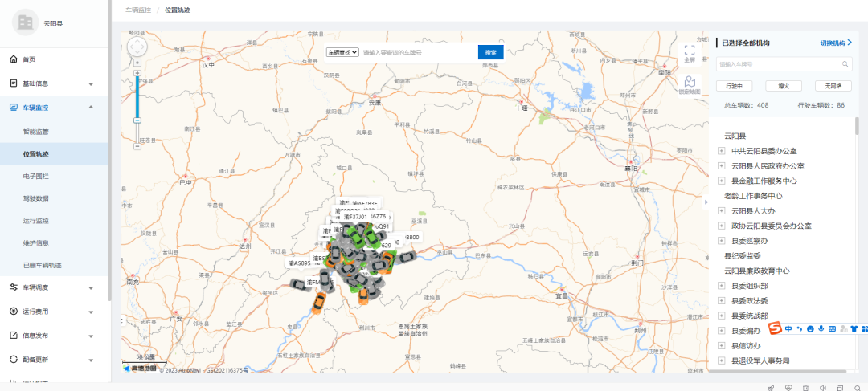Click the 锁定地图 lock map icon
This screenshot has height=391, width=868.
pos(690,81)
